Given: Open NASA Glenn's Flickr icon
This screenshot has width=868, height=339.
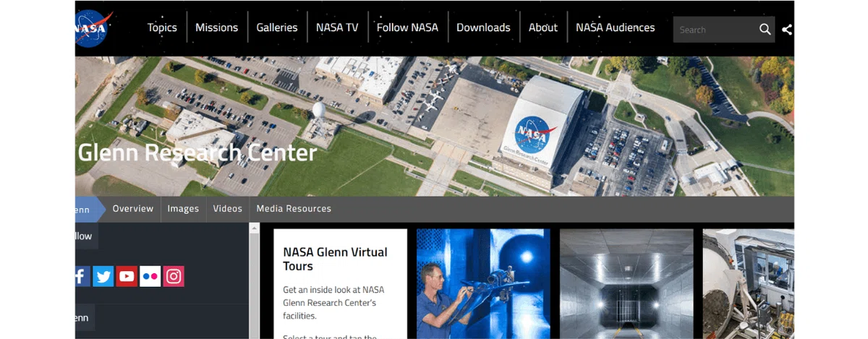Looking at the screenshot, I should pos(150,276).
